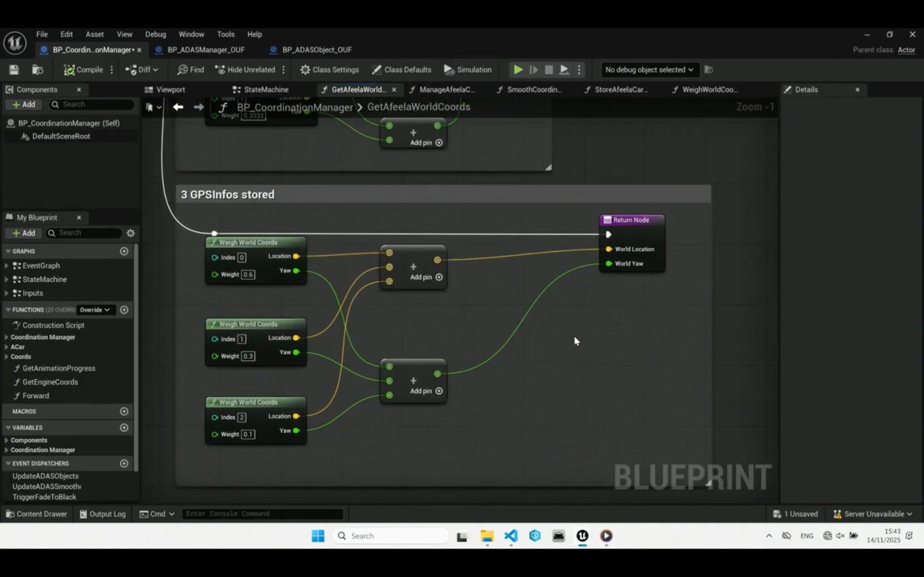Screen dimensions: 924x577
Task: Add a new variable with plus icon
Action: (124, 428)
